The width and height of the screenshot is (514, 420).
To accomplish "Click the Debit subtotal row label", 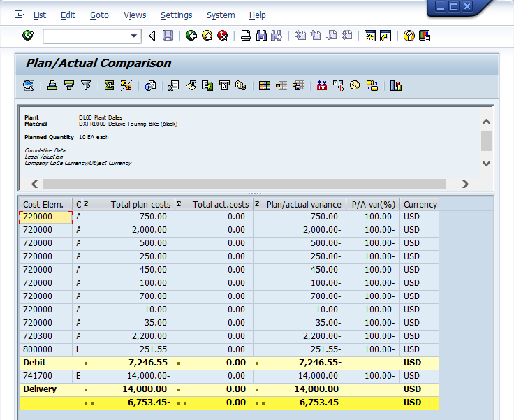I will [35, 363].
